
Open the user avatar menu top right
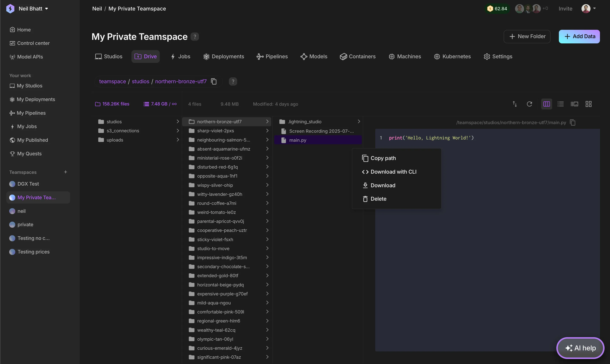pos(588,9)
